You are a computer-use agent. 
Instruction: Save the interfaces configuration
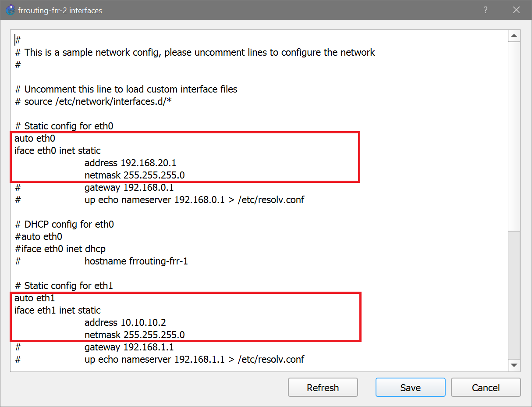point(410,387)
